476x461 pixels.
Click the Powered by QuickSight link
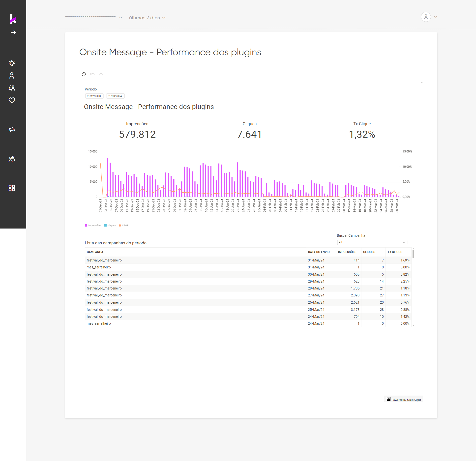[x=404, y=400]
